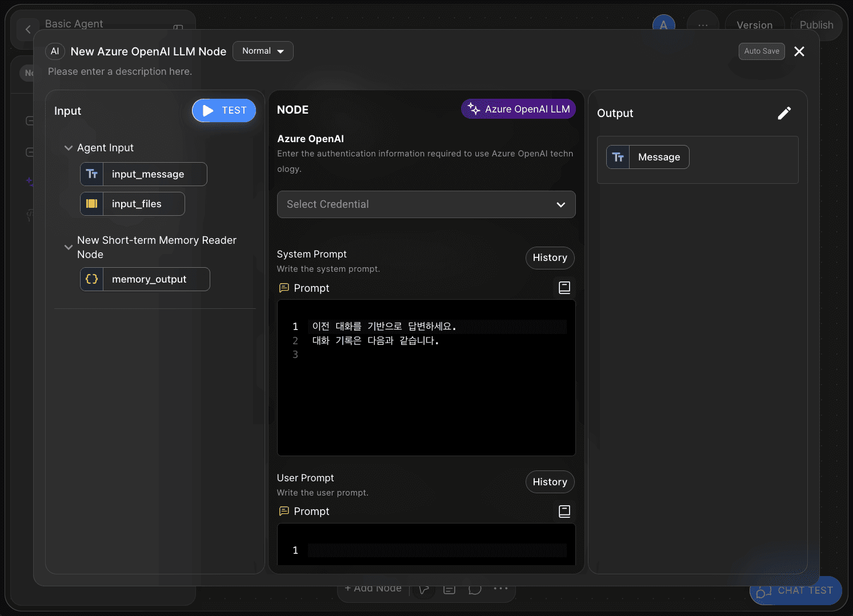This screenshot has width=853, height=616.
Task: Click the comment bubble icon in the bottom toolbar
Action: [x=475, y=589]
